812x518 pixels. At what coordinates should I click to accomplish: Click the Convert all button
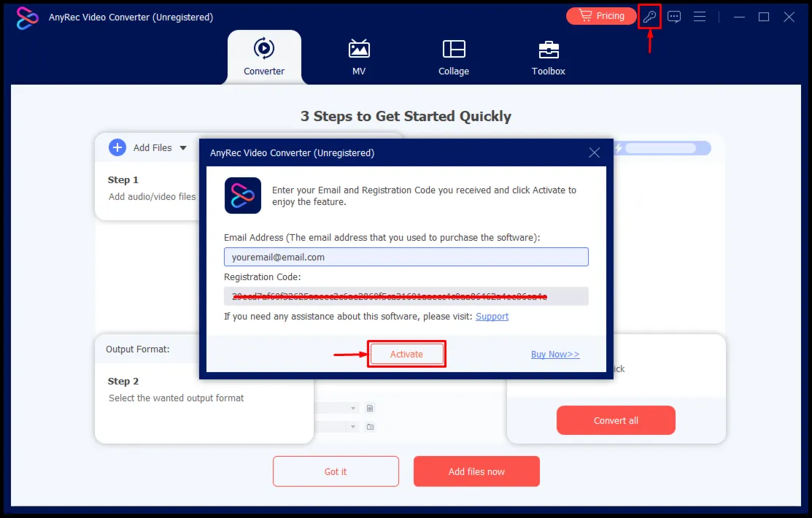(x=616, y=421)
